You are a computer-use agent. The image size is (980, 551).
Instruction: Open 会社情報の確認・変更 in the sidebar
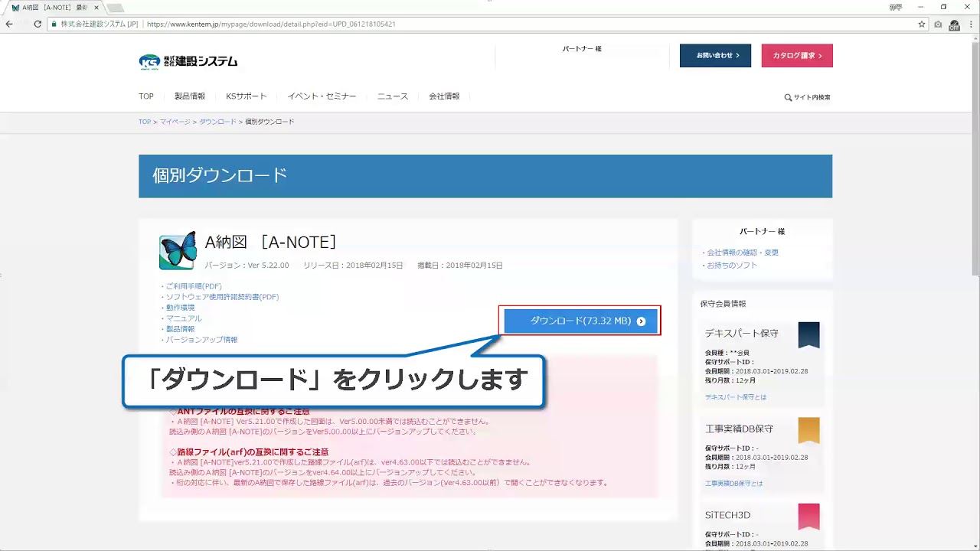pyautogui.click(x=743, y=253)
